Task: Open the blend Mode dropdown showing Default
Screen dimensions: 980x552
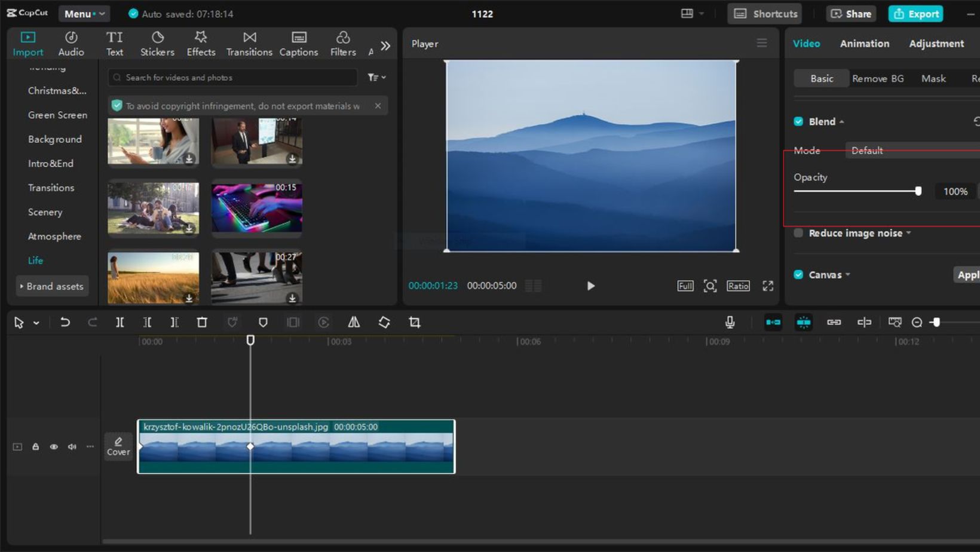Action: [912, 151]
